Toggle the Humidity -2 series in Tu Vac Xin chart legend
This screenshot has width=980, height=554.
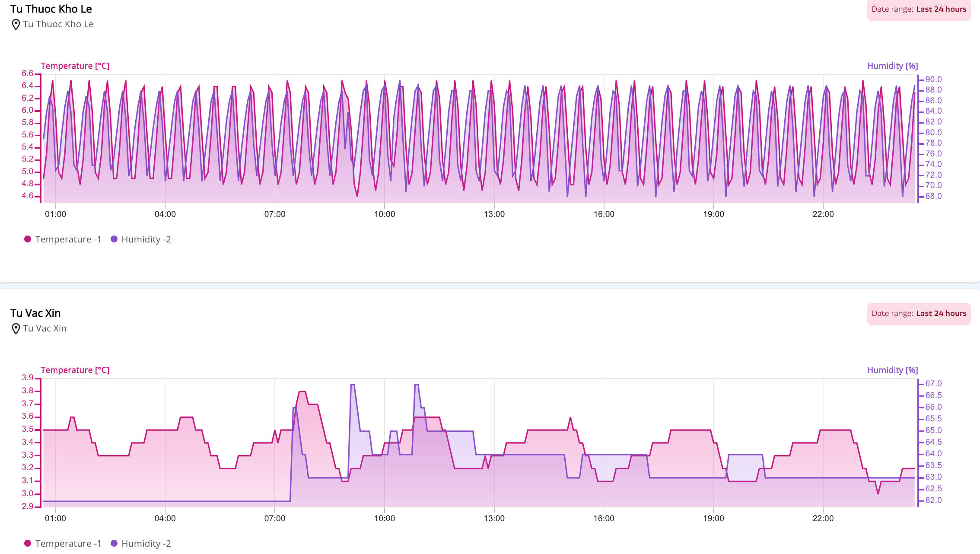[141, 544]
